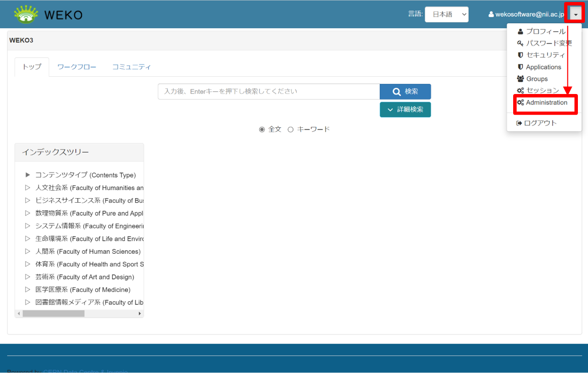Select the 全文 radio button
The width and height of the screenshot is (588, 373).
(x=262, y=129)
